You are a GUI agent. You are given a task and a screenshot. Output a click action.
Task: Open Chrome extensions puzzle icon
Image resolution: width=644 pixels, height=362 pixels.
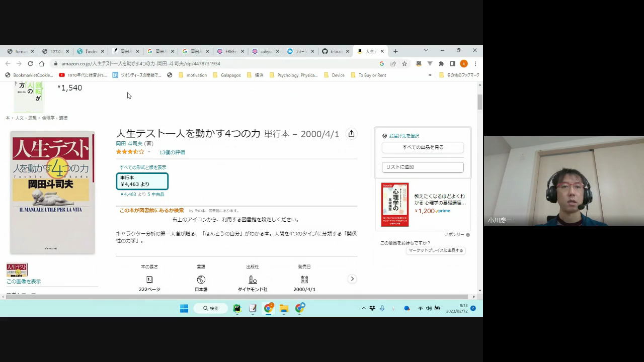click(441, 64)
